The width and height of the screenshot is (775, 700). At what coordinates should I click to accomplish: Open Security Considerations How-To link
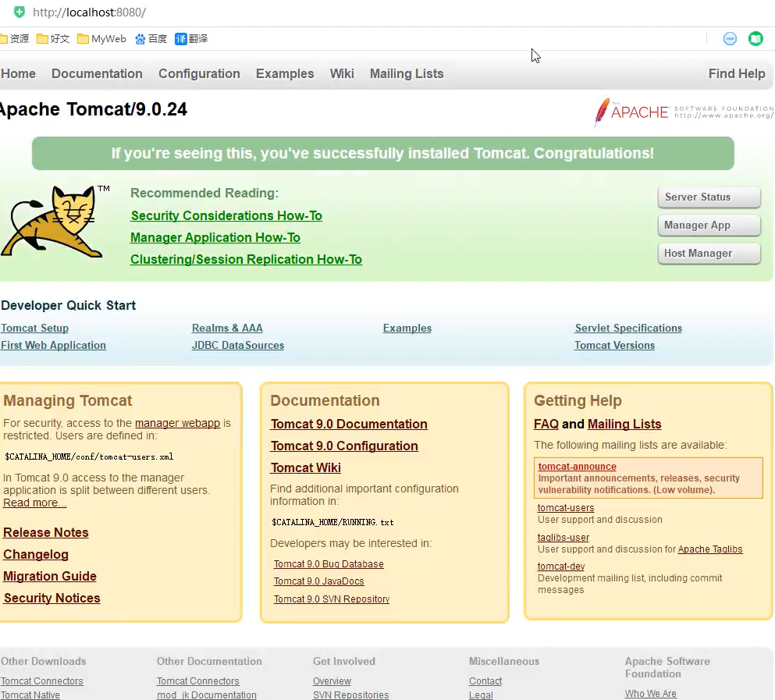226,215
